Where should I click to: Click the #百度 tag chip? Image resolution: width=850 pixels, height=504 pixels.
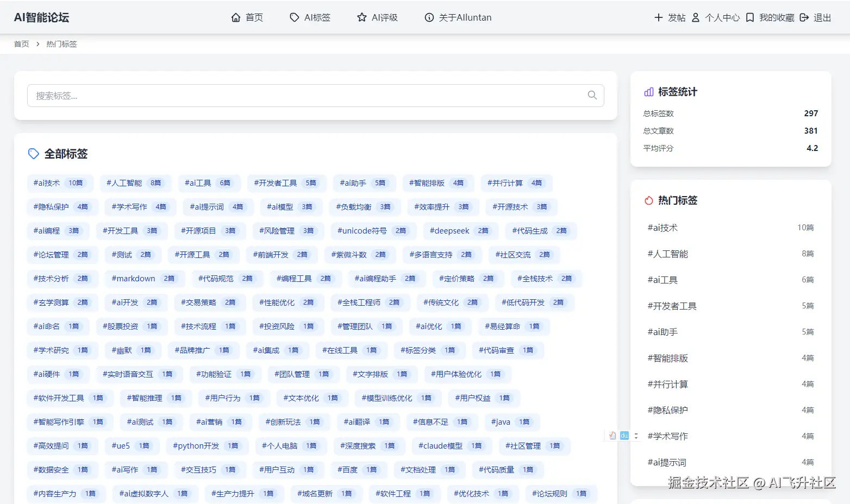coord(359,470)
